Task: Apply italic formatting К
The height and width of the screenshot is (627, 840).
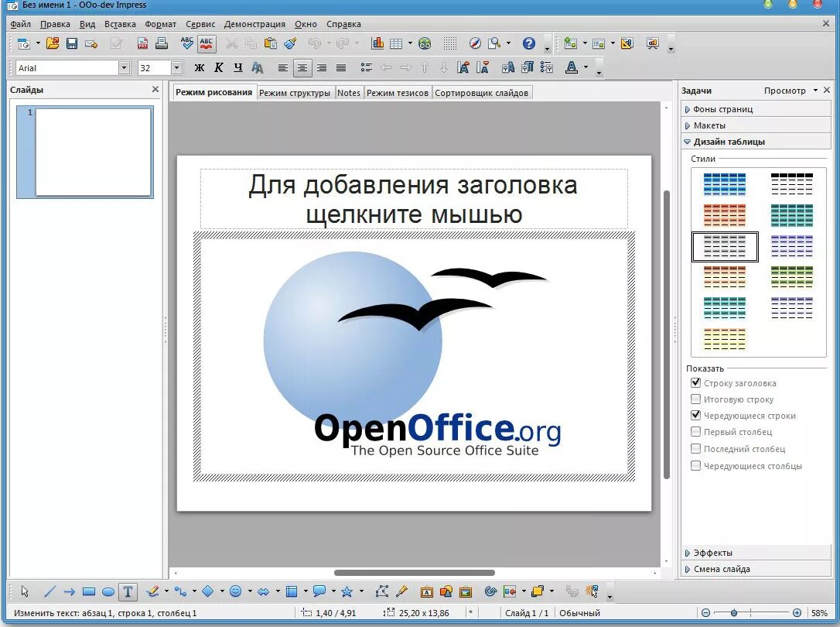Action: coord(219,67)
